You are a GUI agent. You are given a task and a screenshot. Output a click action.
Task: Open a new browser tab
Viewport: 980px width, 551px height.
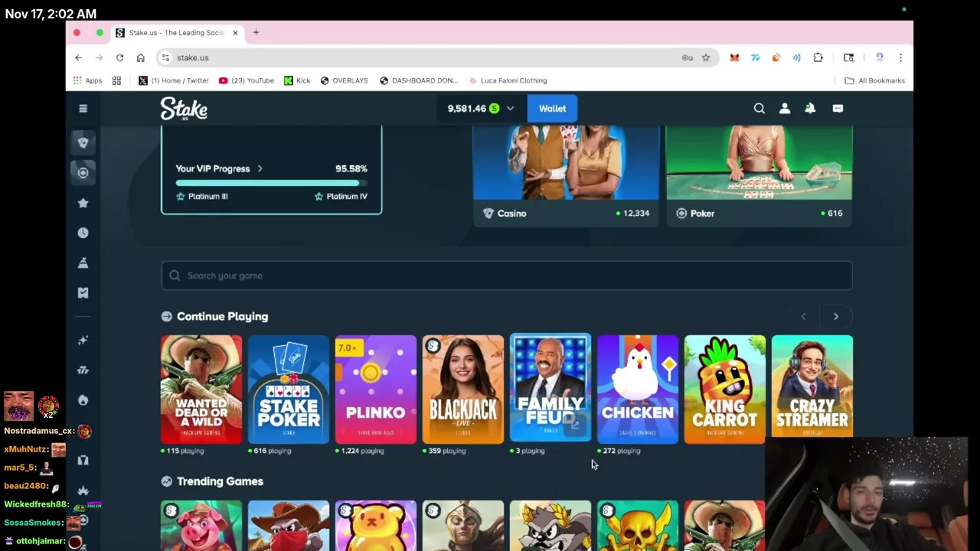(256, 32)
